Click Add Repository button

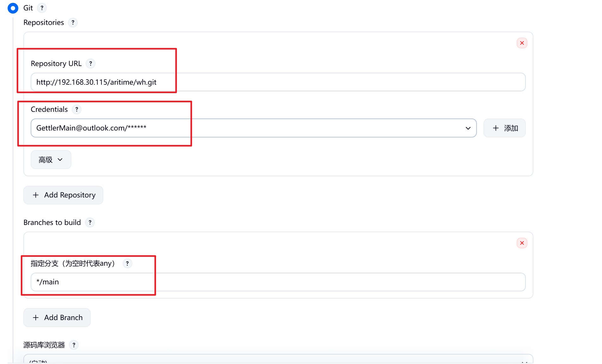pyautogui.click(x=63, y=195)
